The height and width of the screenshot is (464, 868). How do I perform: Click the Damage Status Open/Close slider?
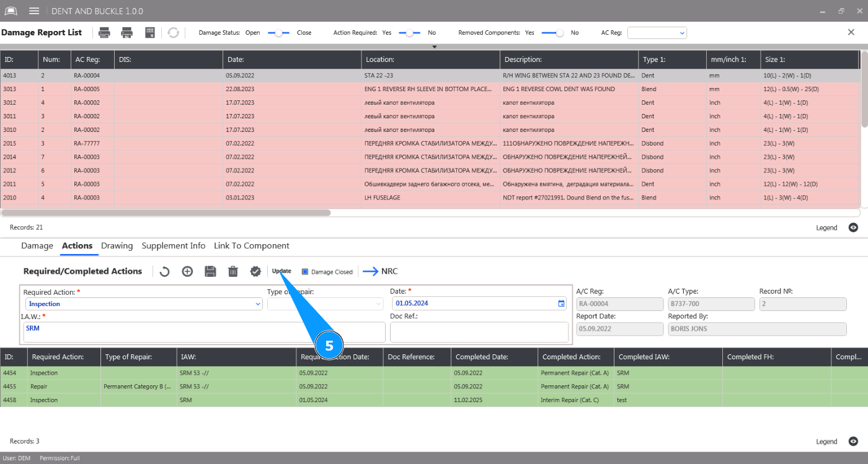pyautogui.click(x=278, y=33)
